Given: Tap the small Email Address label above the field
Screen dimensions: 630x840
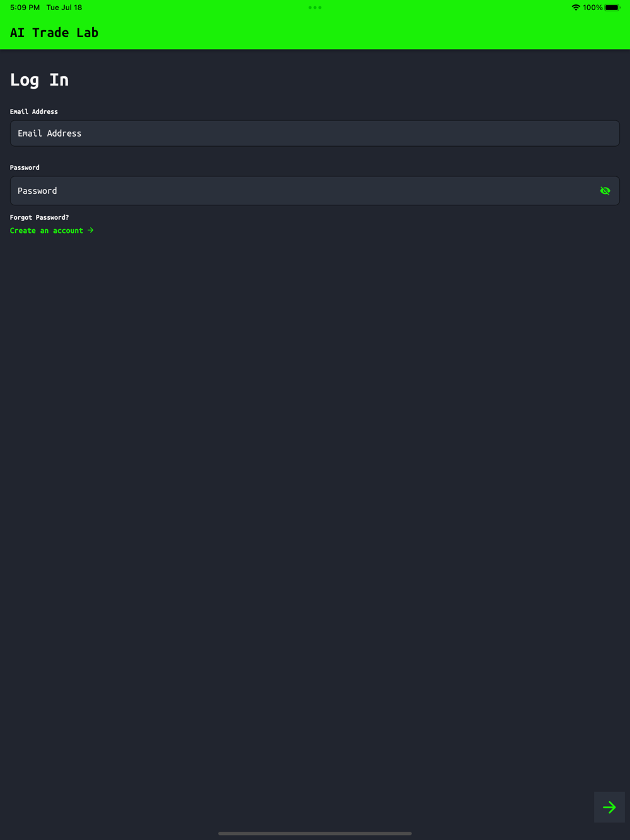Looking at the screenshot, I should click(x=34, y=111).
